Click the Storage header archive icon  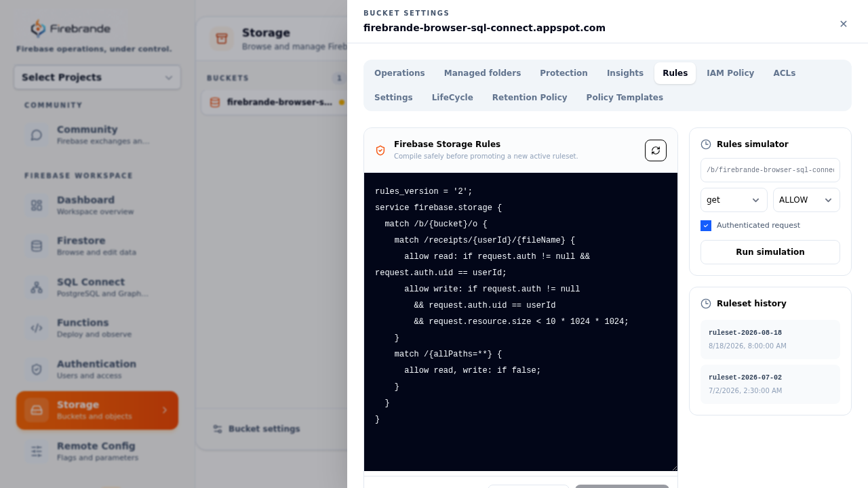tap(222, 39)
